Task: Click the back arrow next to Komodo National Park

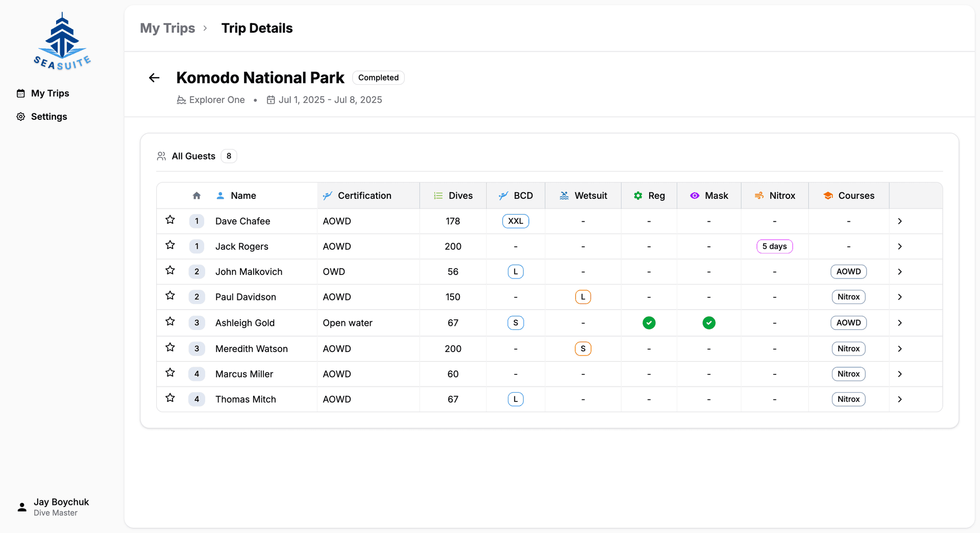Action: (x=154, y=78)
